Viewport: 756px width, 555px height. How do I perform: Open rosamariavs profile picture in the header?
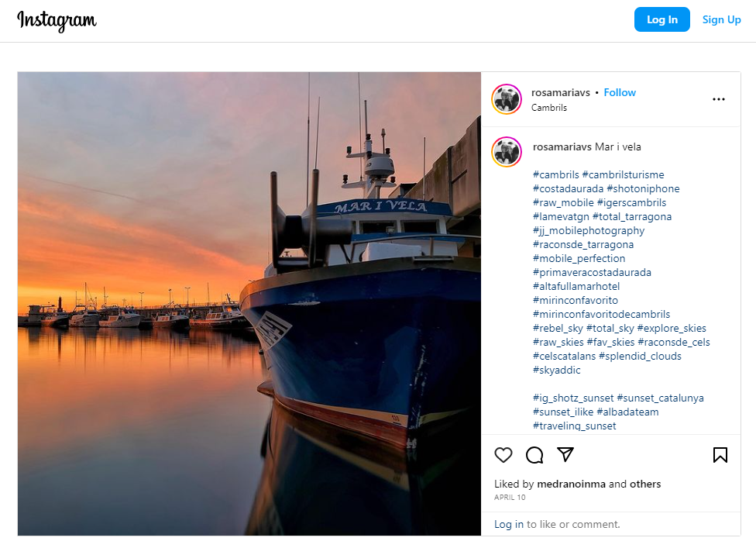coord(507,99)
